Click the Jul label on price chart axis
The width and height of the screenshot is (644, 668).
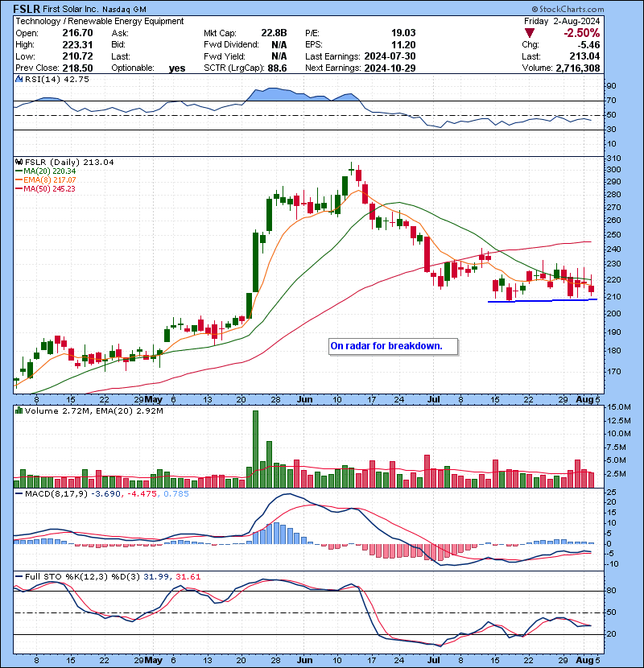[433, 400]
